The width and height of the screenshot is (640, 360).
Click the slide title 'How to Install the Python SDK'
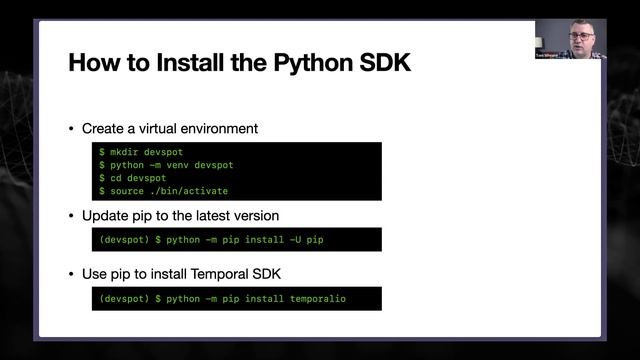click(x=239, y=62)
